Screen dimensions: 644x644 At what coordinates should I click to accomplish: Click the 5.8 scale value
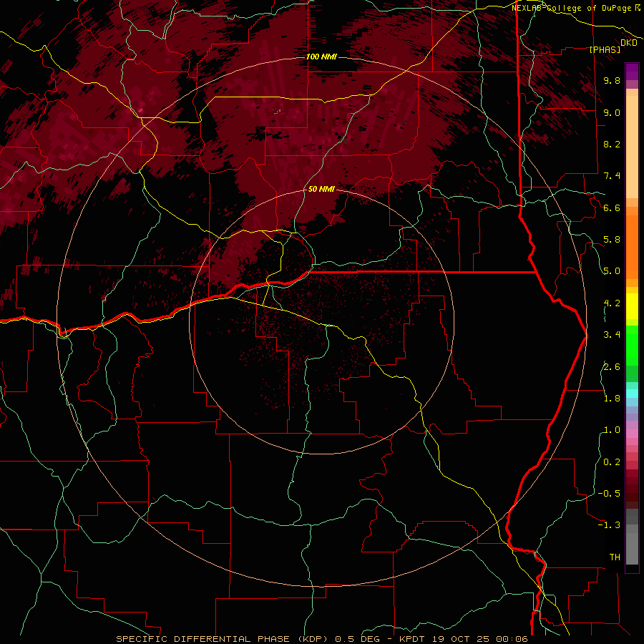tap(612, 240)
